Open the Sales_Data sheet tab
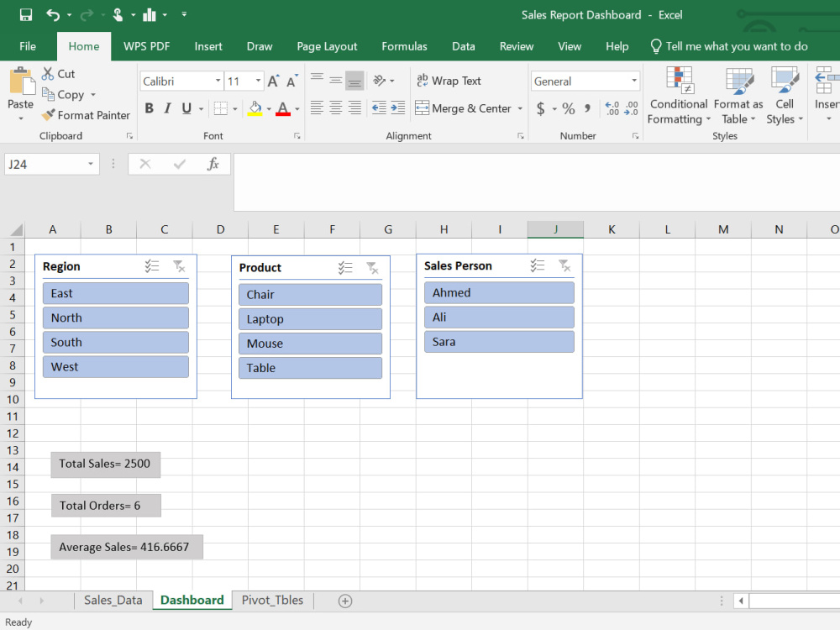The width and height of the screenshot is (840, 630). tap(113, 601)
